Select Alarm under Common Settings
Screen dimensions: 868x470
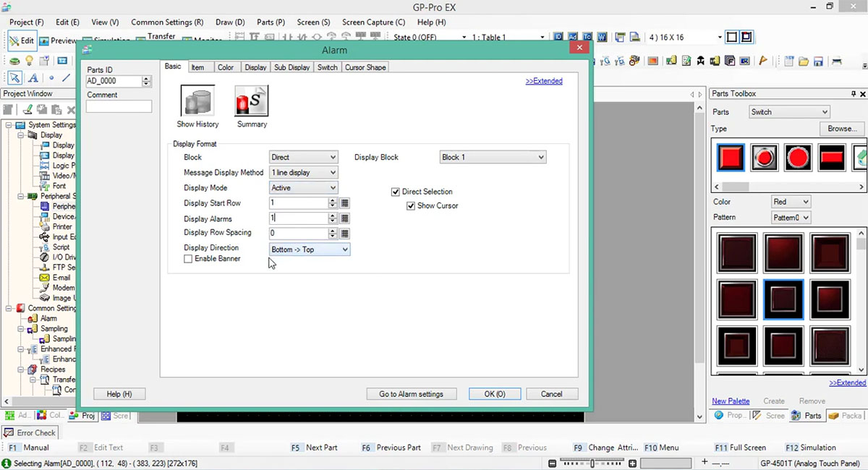pyautogui.click(x=48, y=318)
